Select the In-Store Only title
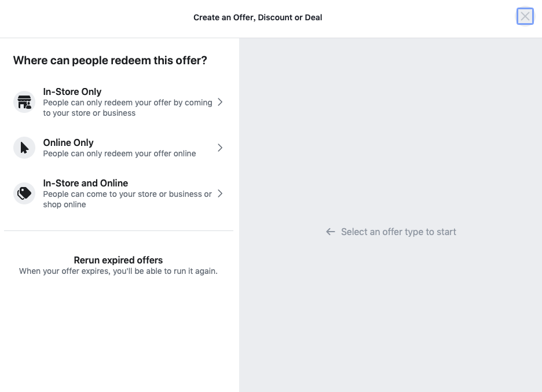Viewport: 542px width, 392px height. [72, 91]
